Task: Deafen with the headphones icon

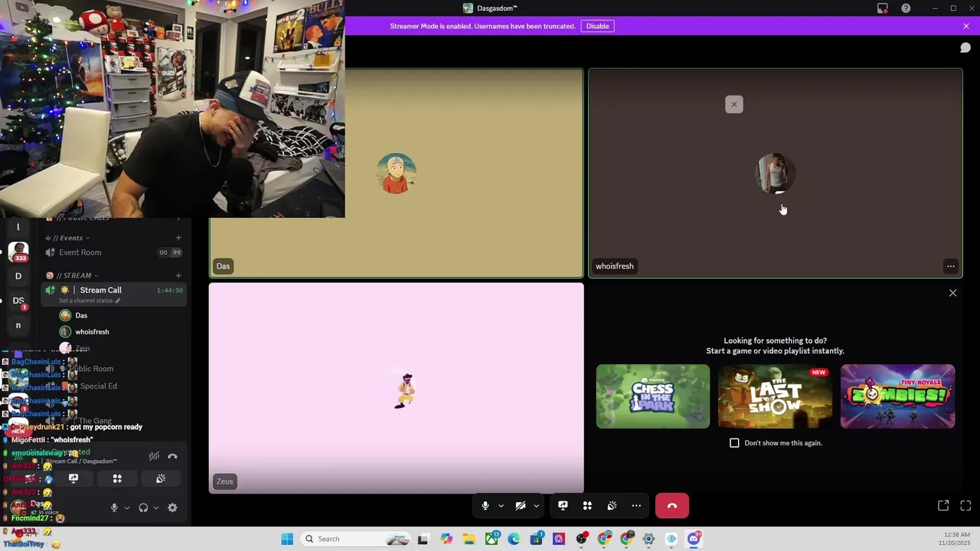Action: tap(143, 507)
